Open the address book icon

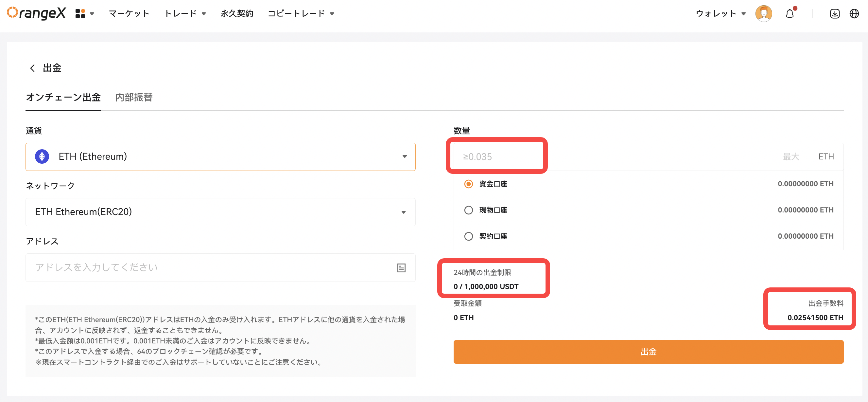[x=401, y=268]
